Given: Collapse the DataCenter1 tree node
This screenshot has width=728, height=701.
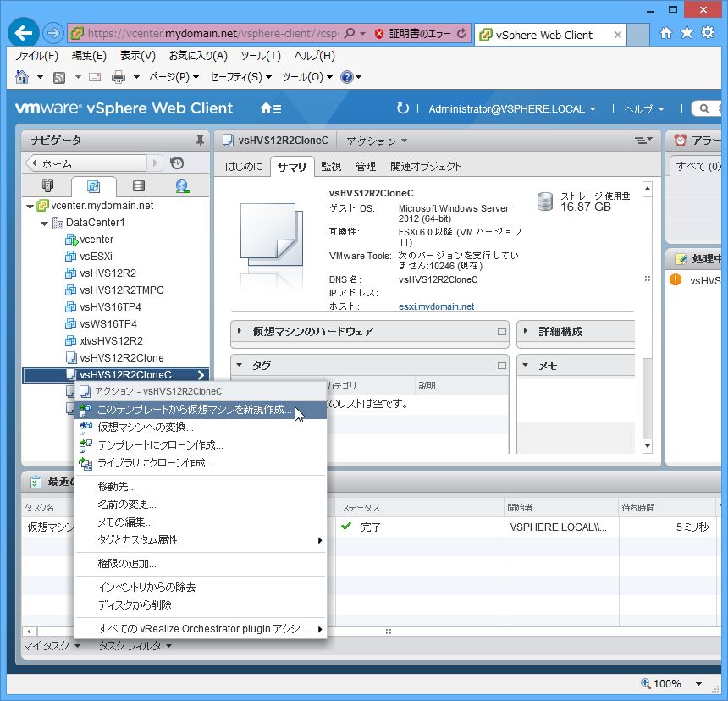Looking at the screenshot, I should pos(45,224).
